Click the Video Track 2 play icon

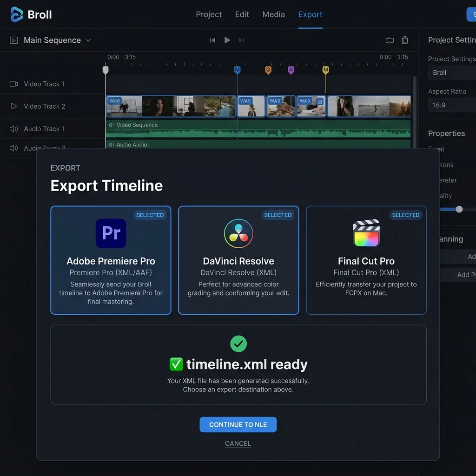(13, 106)
